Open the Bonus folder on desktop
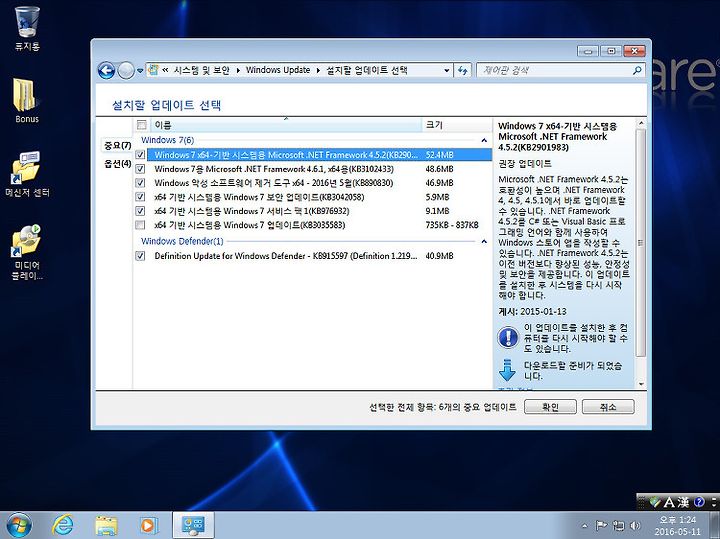Screen dimensions: 720x539 27,101
